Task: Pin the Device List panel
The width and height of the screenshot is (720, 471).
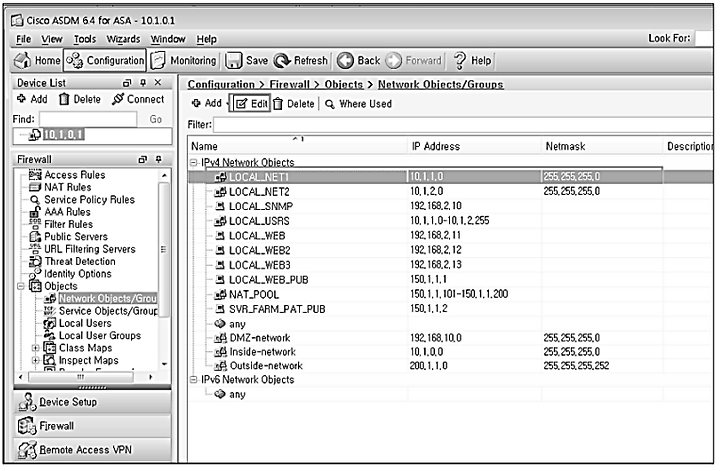Action: coord(143,83)
